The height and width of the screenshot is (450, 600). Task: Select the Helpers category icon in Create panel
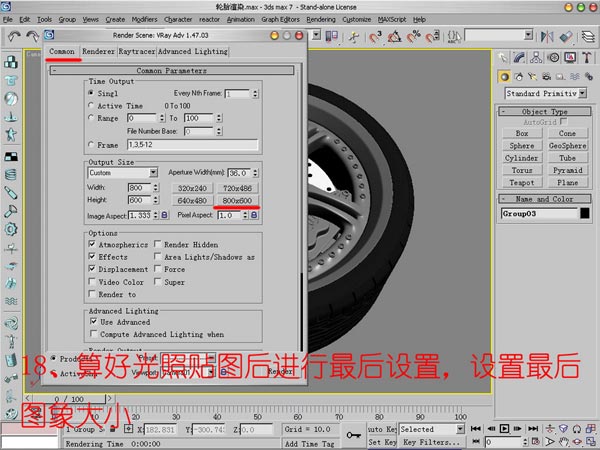coord(560,77)
